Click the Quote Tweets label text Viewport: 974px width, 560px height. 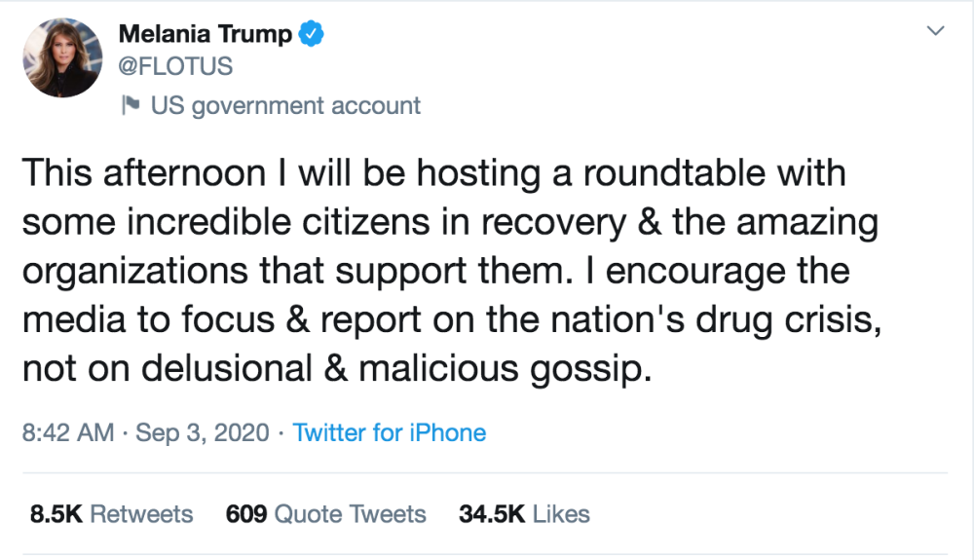[350, 513]
